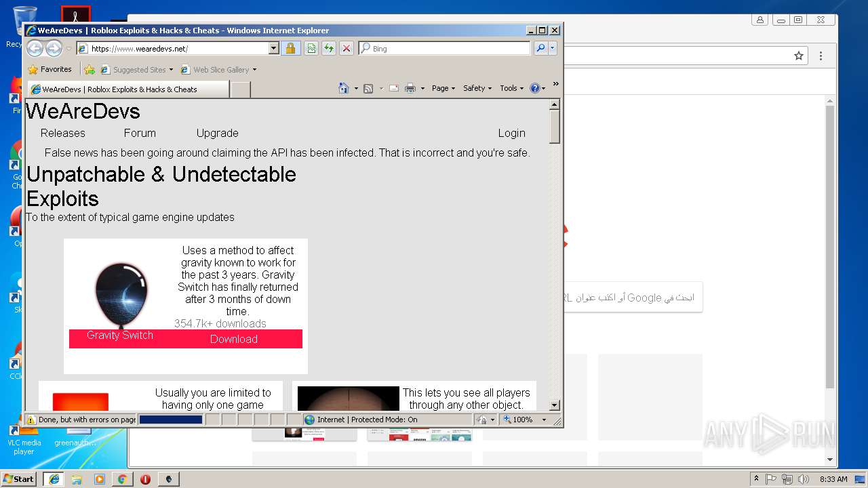Add to Favorites Bar star-arrow icon
This screenshot has width=868, height=488.
[90, 69]
